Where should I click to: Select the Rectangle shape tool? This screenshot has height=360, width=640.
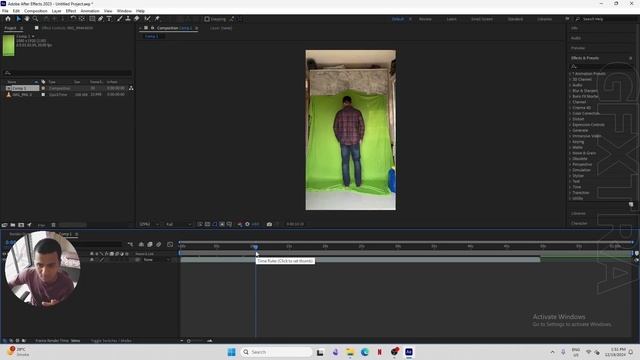point(92,19)
